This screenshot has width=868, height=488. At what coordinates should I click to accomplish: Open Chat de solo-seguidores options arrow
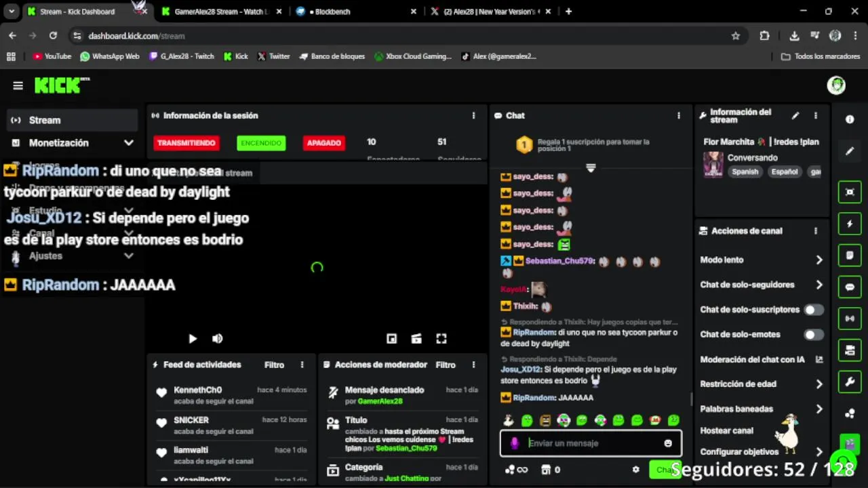(x=819, y=285)
